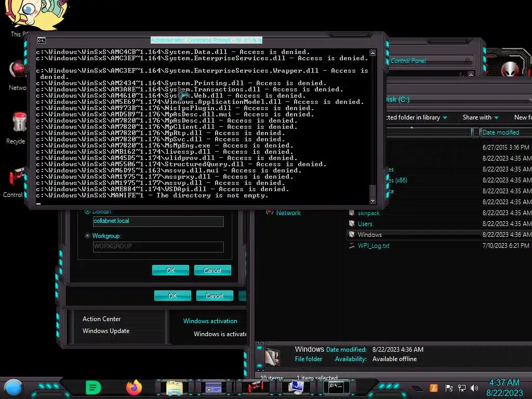This screenshot has height=399, width=532.
Task: Click the WORKGROUP text field
Action: (x=158, y=247)
